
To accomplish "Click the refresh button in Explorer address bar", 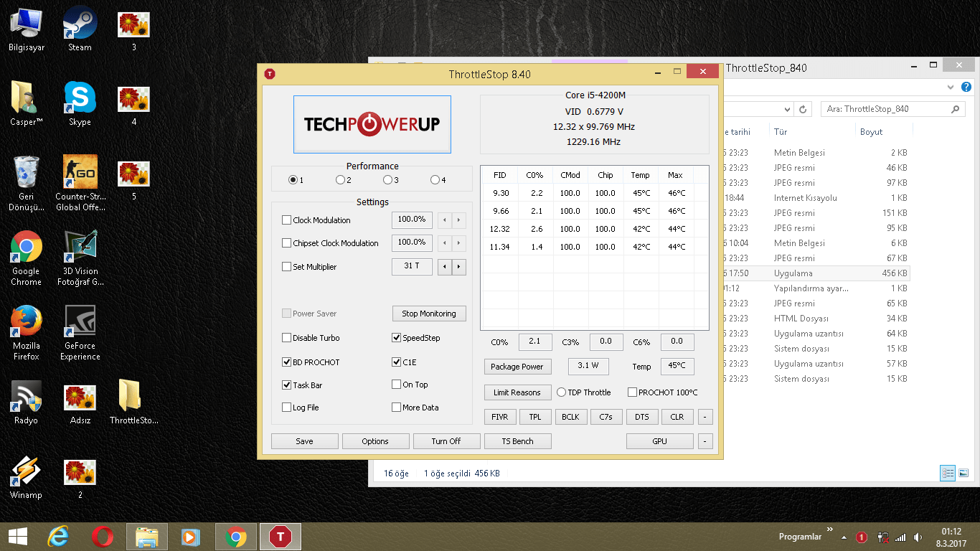I will point(804,109).
